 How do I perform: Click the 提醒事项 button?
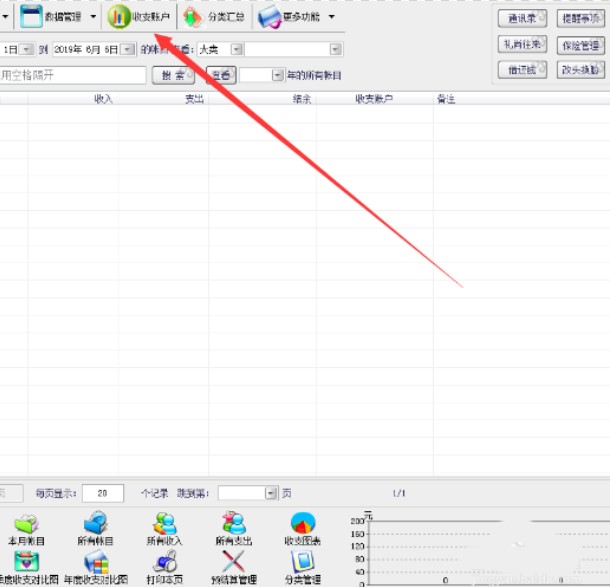(x=580, y=18)
